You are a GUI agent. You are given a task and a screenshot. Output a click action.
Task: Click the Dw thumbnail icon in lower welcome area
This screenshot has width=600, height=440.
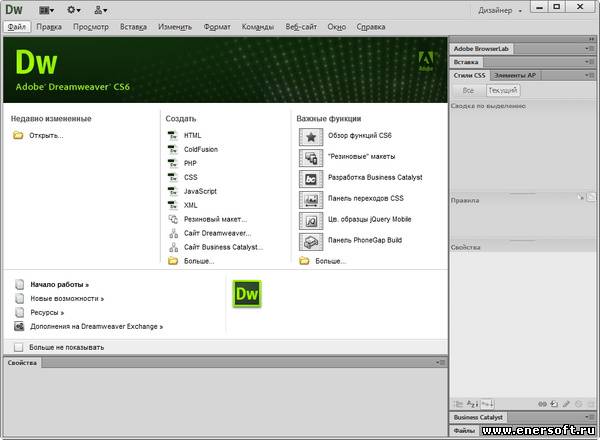pyautogui.click(x=247, y=294)
